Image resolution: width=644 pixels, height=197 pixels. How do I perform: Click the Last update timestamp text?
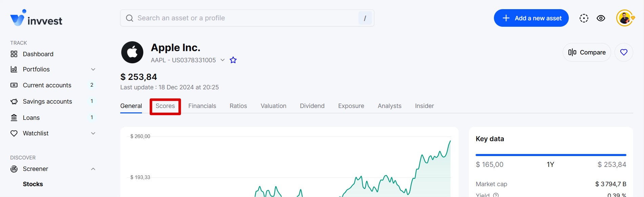169,87
